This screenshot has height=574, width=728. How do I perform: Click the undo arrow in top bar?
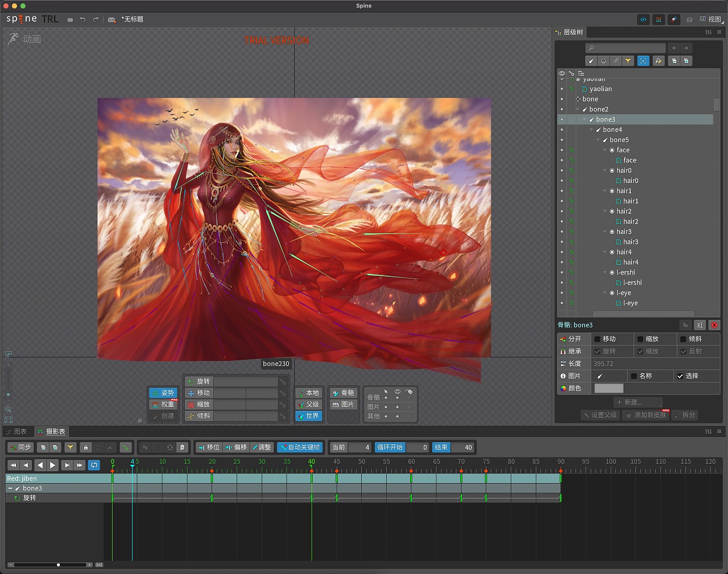coord(83,19)
